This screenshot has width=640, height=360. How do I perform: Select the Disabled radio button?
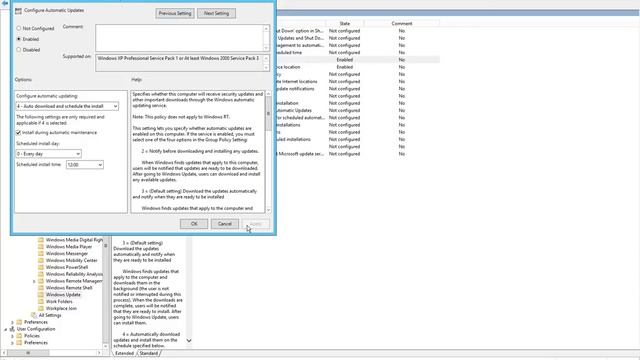click(18, 50)
